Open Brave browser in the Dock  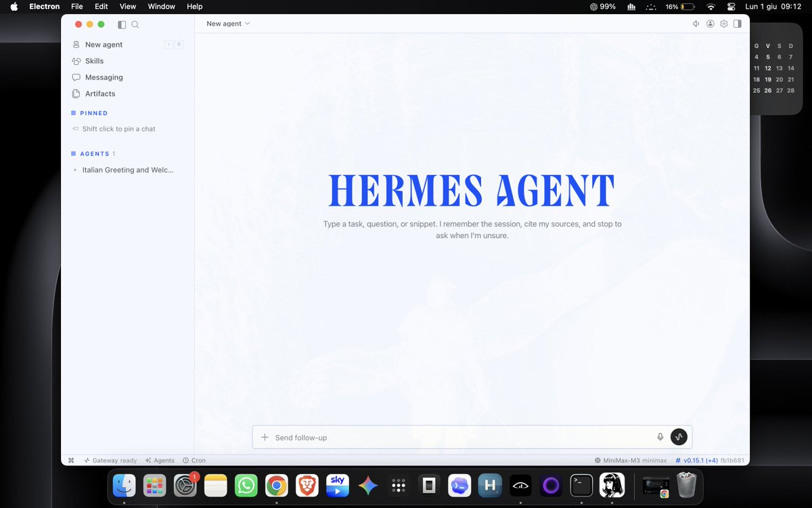(307, 485)
